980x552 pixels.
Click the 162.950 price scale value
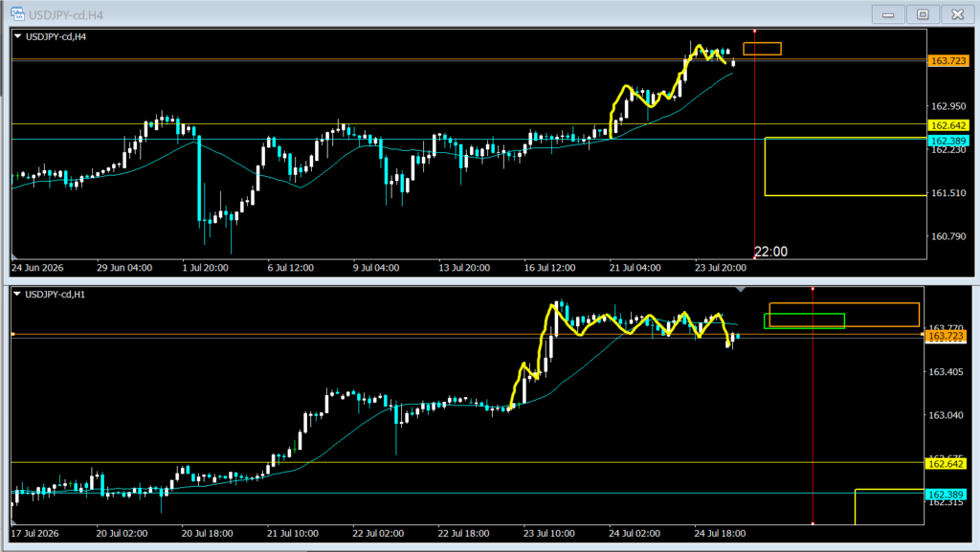tap(948, 106)
